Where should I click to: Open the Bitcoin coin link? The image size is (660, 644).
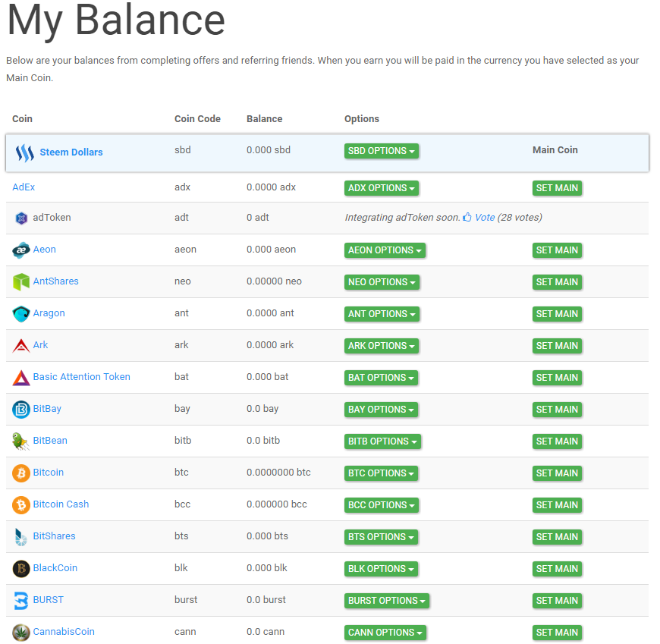click(49, 473)
